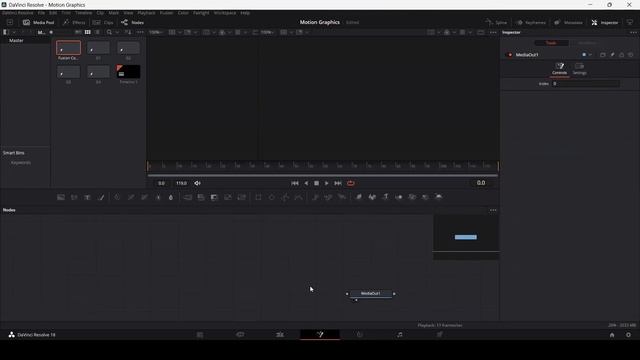
Task: Switch to Inspector Controls tab
Action: click(559, 69)
